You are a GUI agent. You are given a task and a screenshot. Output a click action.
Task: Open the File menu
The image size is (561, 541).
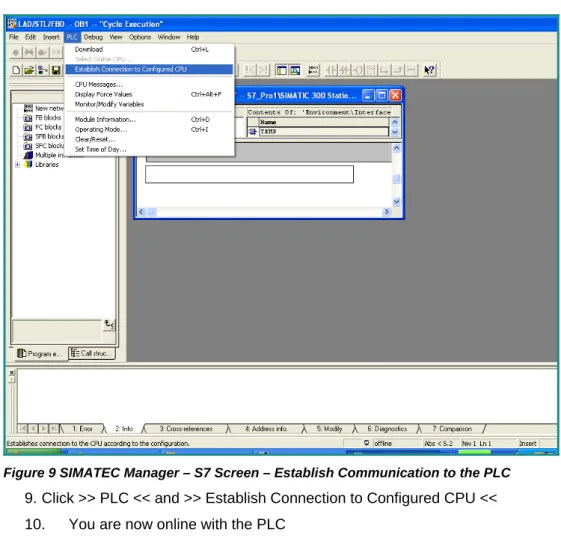14,37
